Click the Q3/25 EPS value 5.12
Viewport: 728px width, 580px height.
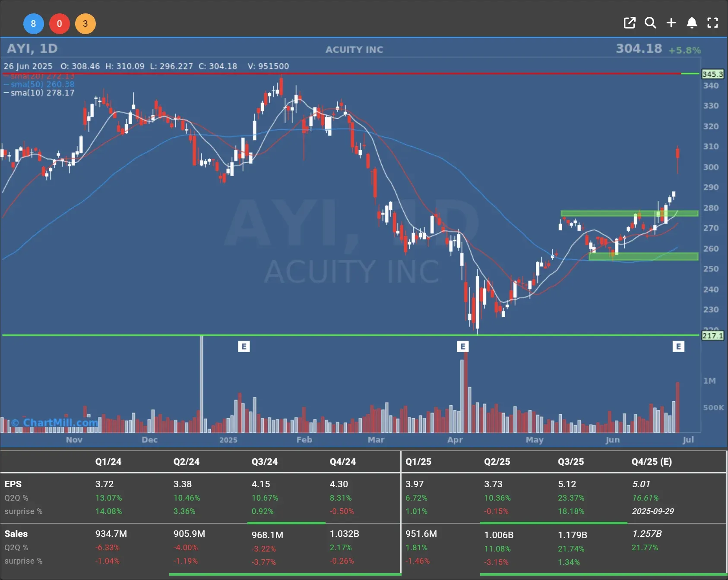coord(567,484)
